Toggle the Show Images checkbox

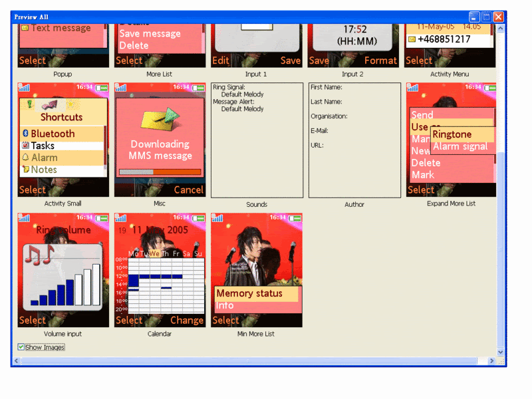21,346
